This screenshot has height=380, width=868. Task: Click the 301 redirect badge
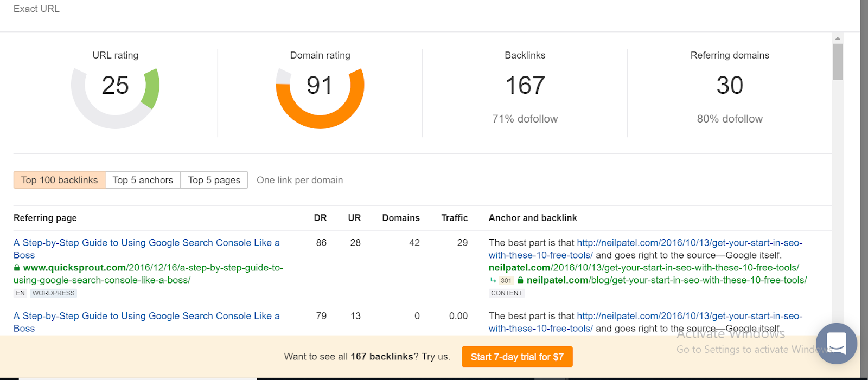pyautogui.click(x=506, y=280)
